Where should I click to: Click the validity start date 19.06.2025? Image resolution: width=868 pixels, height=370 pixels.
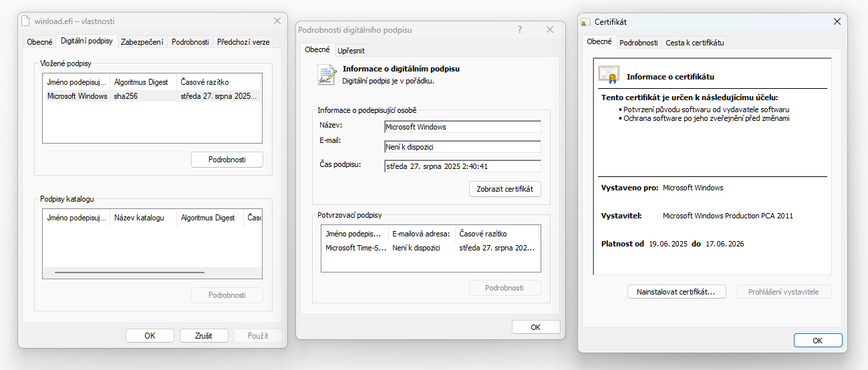click(668, 244)
